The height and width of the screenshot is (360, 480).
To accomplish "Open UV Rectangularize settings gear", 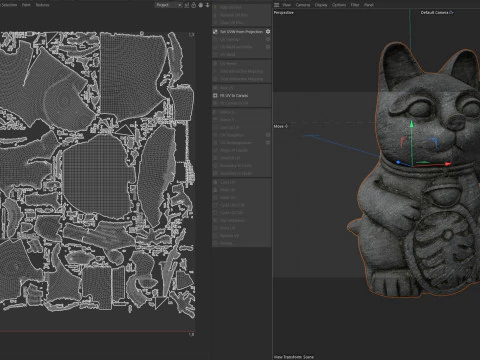I will 268,143.
